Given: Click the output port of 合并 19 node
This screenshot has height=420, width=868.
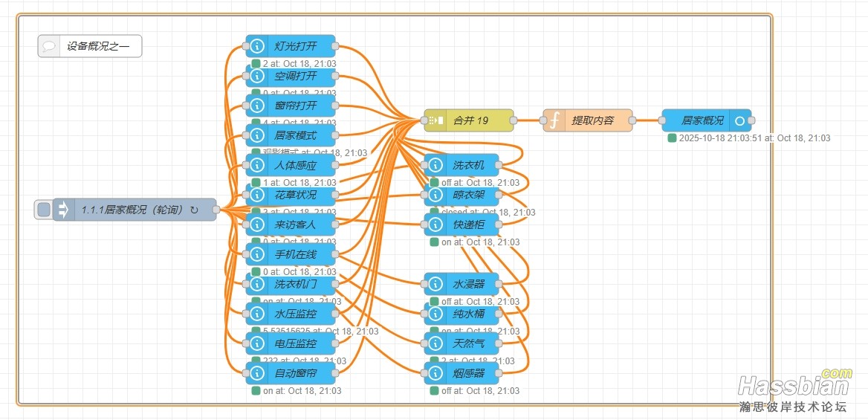Looking at the screenshot, I should click(x=514, y=120).
